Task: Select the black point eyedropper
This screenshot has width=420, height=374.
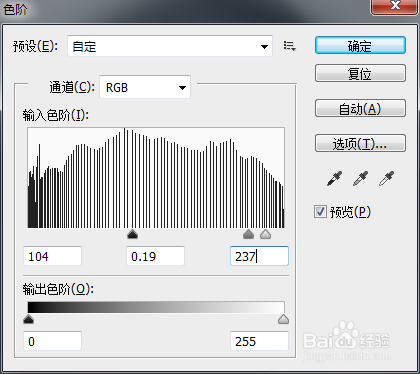Action: [x=334, y=178]
